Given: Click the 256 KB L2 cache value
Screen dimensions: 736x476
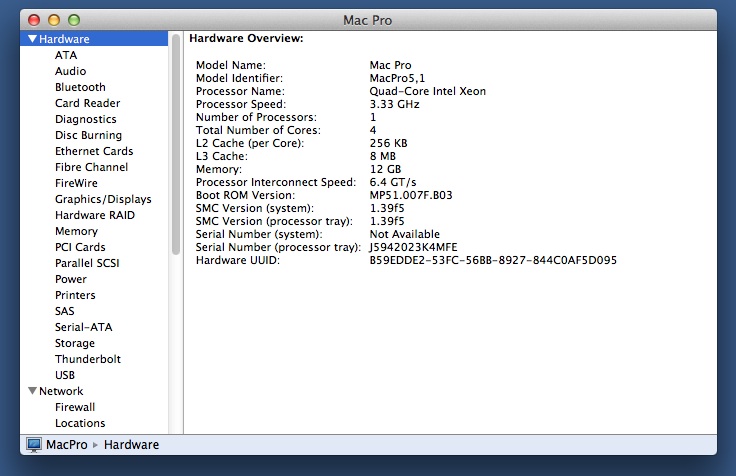Looking at the screenshot, I should click(388, 143).
